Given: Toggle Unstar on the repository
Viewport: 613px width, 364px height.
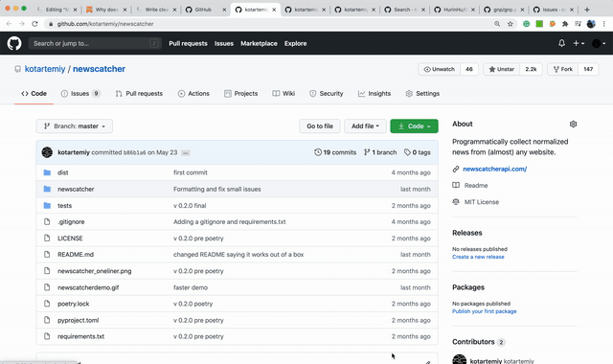Looking at the screenshot, I should pyautogui.click(x=501, y=69).
